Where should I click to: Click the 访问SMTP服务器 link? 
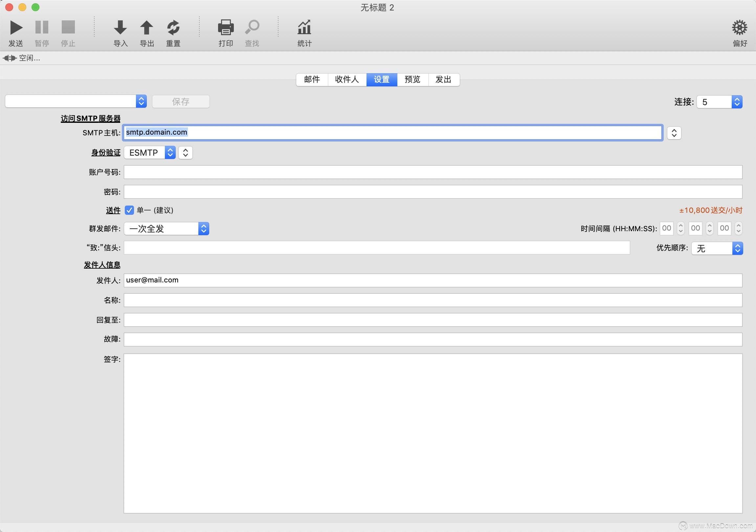(x=90, y=119)
